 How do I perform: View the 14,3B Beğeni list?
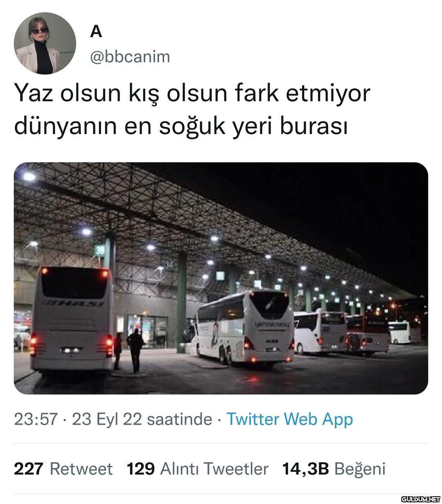click(x=334, y=469)
